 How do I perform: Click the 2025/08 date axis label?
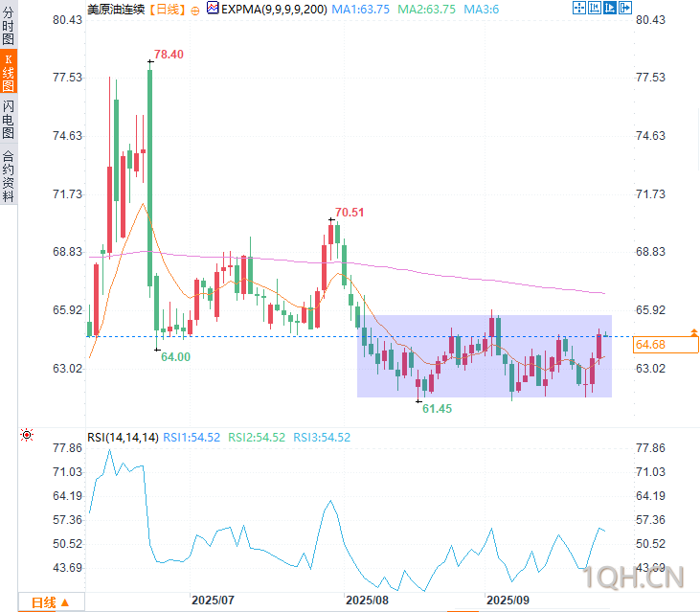click(x=368, y=601)
